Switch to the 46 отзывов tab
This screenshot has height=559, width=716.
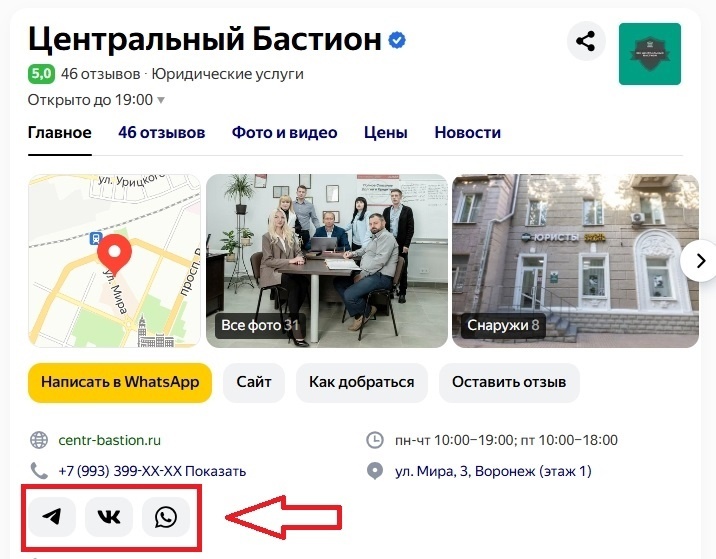click(162, 132)
